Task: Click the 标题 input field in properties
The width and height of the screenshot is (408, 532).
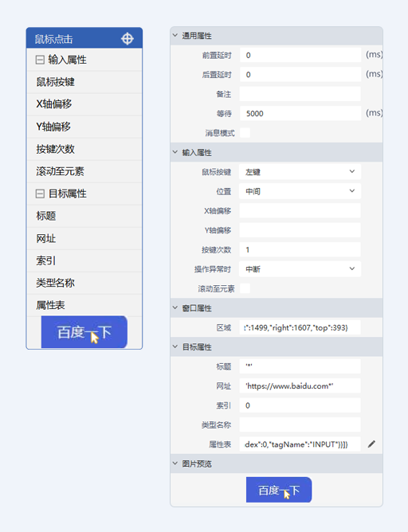Action: point(300,366)
